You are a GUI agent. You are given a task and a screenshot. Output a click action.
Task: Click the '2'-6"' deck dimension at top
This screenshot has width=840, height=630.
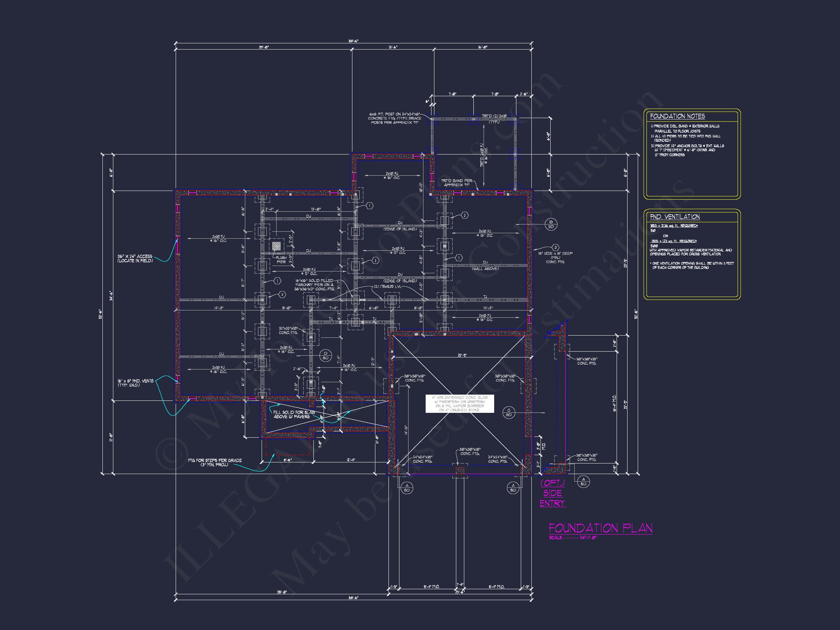pos(524,94)
